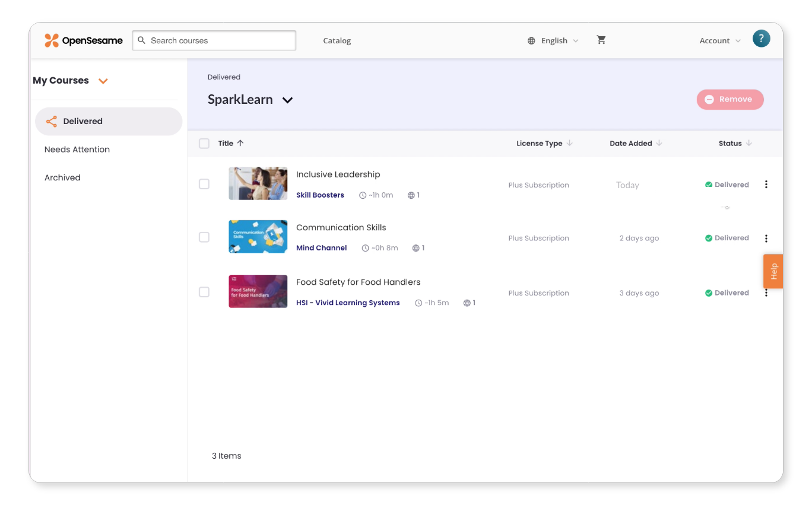Image resolution: width=812 pixels, height=505 pixels.
Task: Sort by Date Added arrow
Action: 659,143
